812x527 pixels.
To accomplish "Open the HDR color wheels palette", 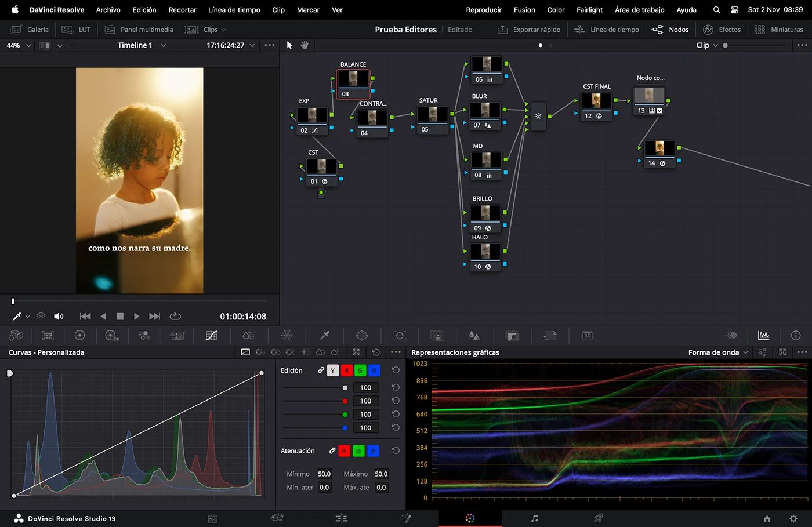I will [112, 336].
